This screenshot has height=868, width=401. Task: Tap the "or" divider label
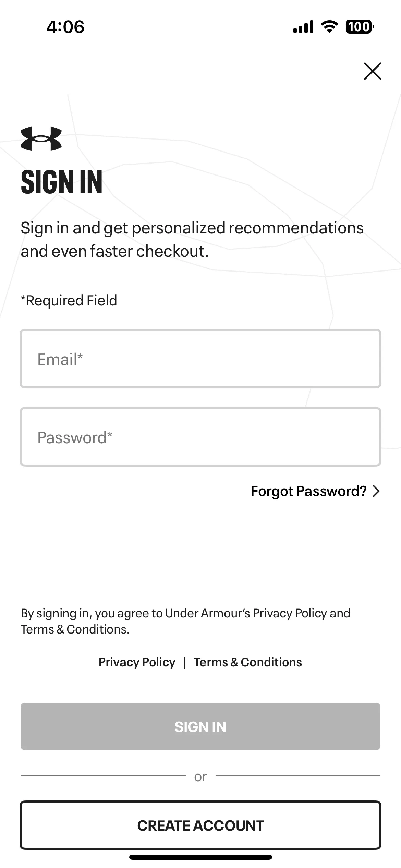tap(200, 776)
